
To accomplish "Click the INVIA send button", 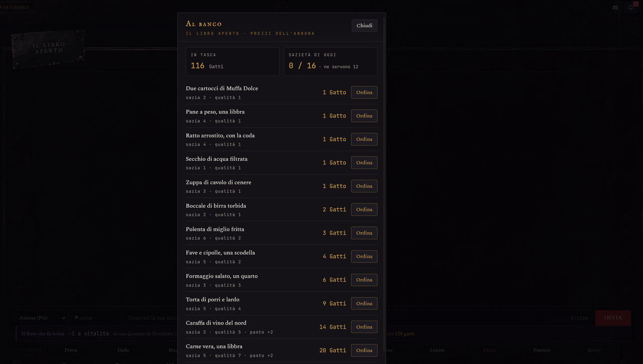I will coord(613,318).
